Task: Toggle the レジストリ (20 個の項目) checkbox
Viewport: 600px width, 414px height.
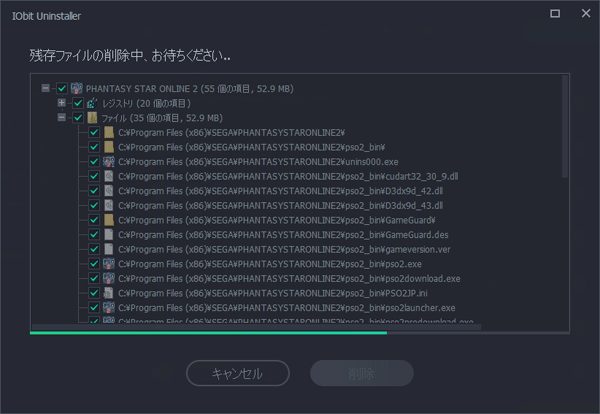Action: point(78,103)
